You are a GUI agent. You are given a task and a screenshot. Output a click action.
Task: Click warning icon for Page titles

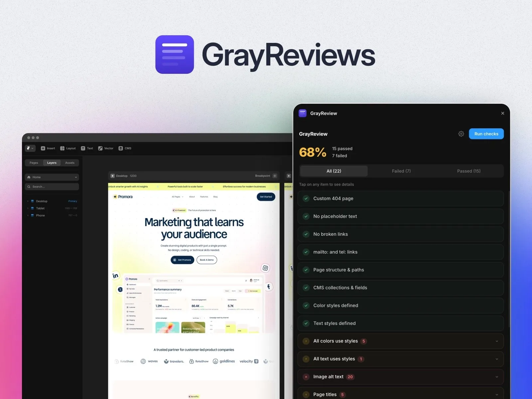click(x=306, y=395)
